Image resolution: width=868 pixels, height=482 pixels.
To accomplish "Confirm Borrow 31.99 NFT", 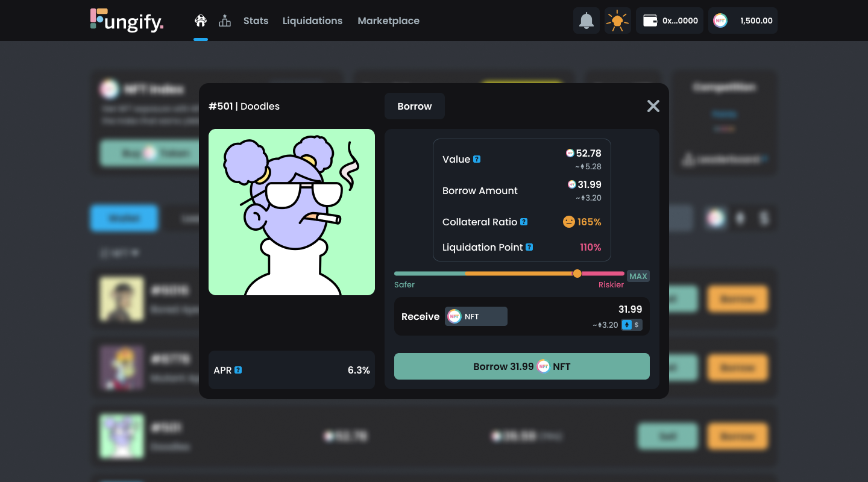I will coord(522,366).
